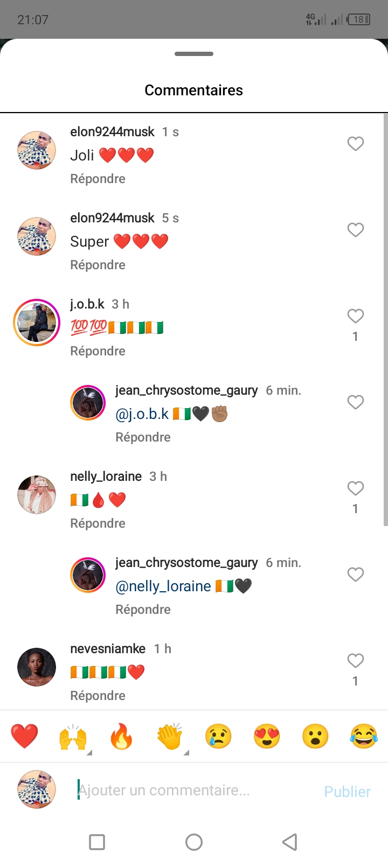Image resolution: width=388 pixels, height=868 pixels.
Task: Insert the crying face emoji
Action: (218, 736)
